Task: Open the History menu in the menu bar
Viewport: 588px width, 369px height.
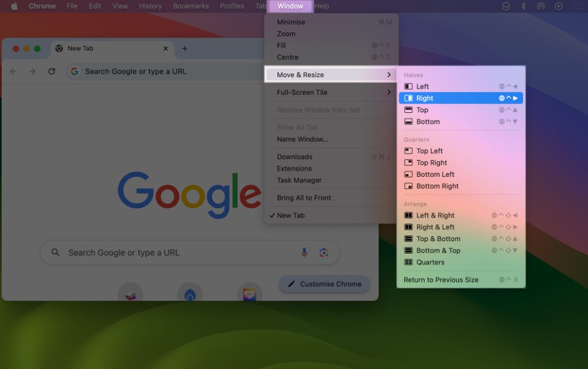Action: (x=150, y=6)
